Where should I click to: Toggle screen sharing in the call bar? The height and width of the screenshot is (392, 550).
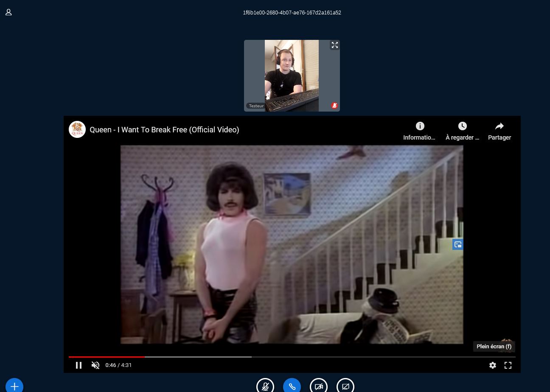[345, 386]
